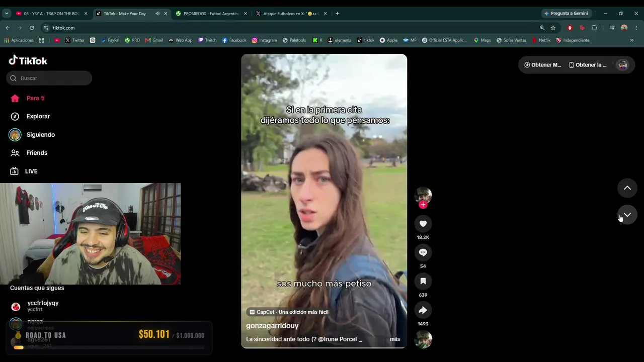Open the Chrome three-dot menu
Image resolution: width=644 pixels, height=362 pixels.
click(x=636, y=28)
